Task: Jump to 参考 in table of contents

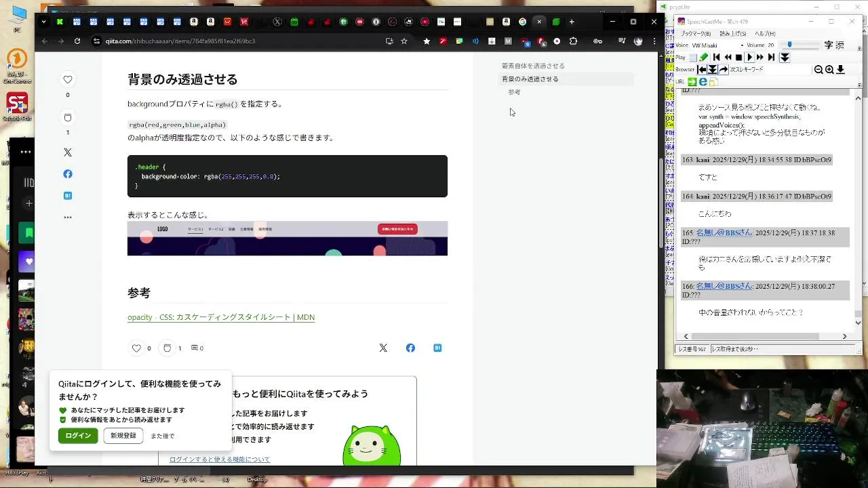Action: (x=514, y=91)
